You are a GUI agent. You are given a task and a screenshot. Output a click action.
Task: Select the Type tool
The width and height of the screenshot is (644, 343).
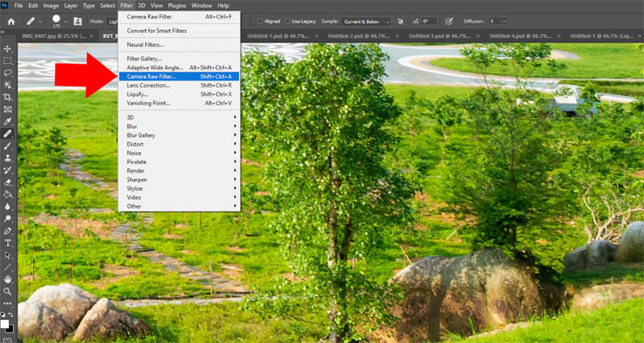8,242
